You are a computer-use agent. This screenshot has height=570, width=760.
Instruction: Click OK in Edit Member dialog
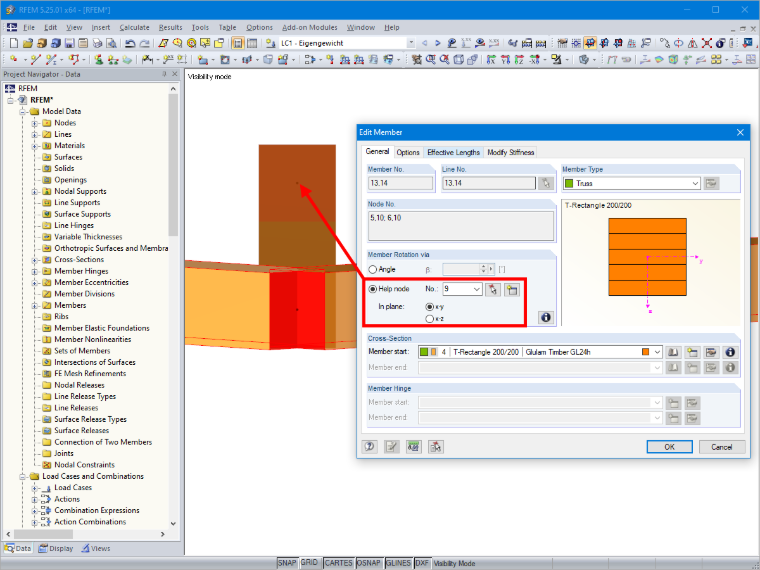[x=669, y=447]
